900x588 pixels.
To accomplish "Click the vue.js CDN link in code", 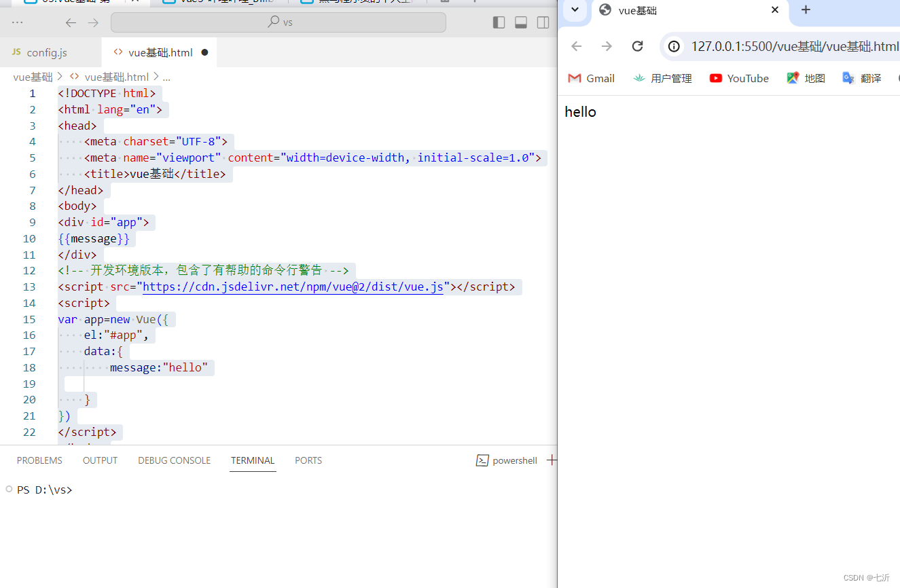I will (x=293, y=287).
